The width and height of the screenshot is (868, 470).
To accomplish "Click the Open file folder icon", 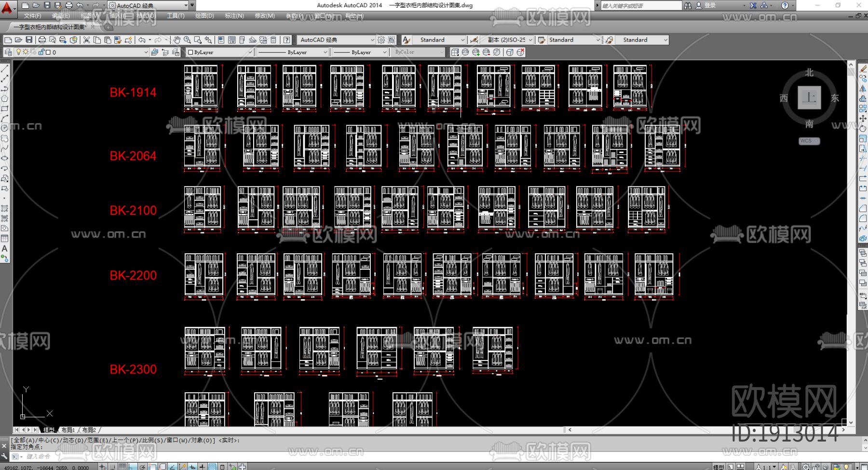I will coord(18,40).
